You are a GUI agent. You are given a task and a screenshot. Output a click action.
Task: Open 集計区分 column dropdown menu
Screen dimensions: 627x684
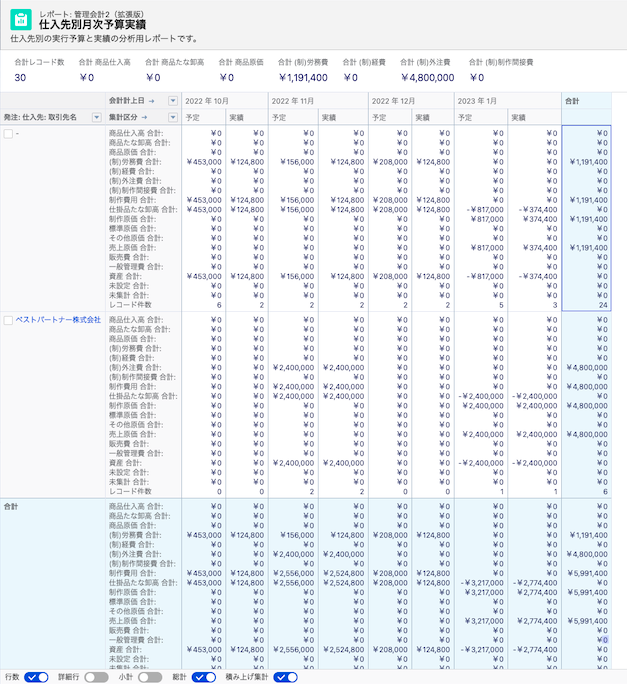coord(173,117)
